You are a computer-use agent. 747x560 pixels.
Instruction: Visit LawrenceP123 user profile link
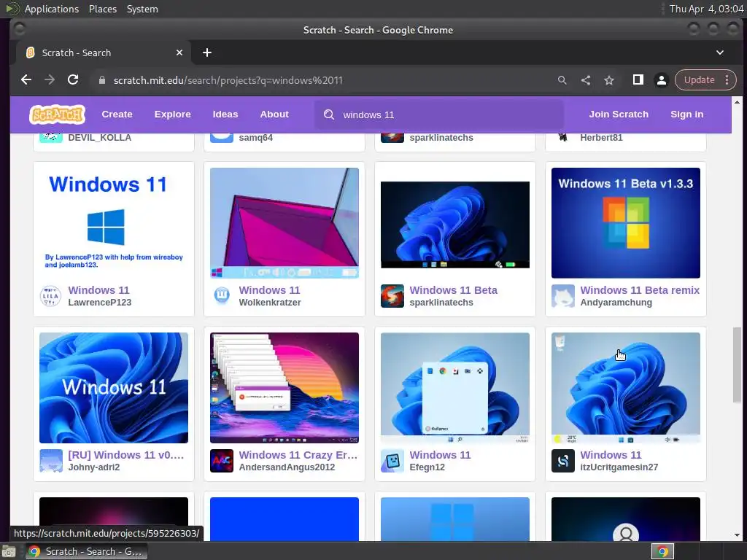[x=99, y=303]
